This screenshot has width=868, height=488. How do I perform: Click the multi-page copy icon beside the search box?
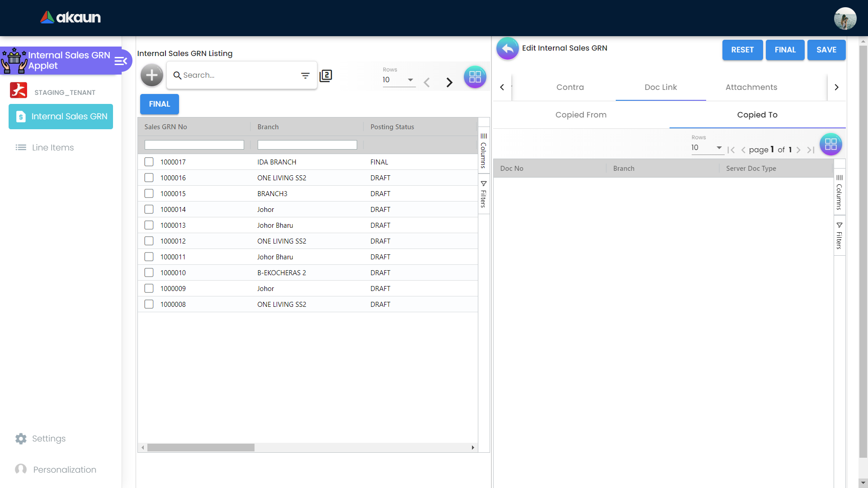click(325, 75)
